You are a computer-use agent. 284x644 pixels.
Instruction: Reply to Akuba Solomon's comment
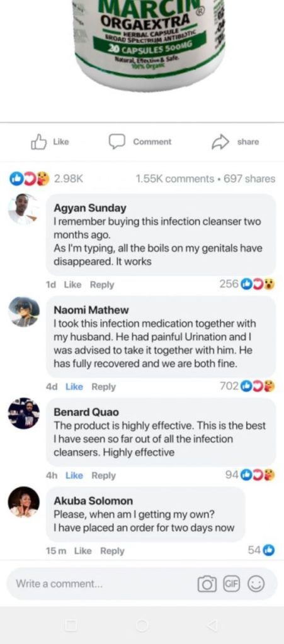coord(112,551)
